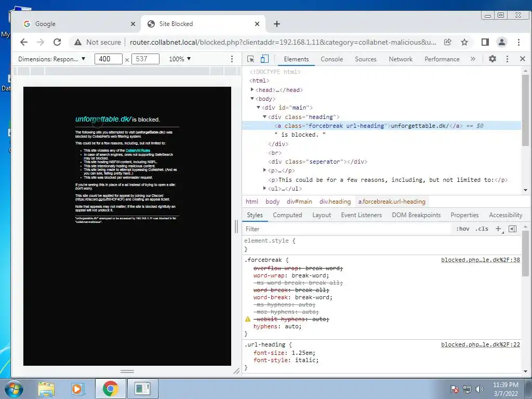
Task: Toggle the device toolbar
Action: point(264,59)
